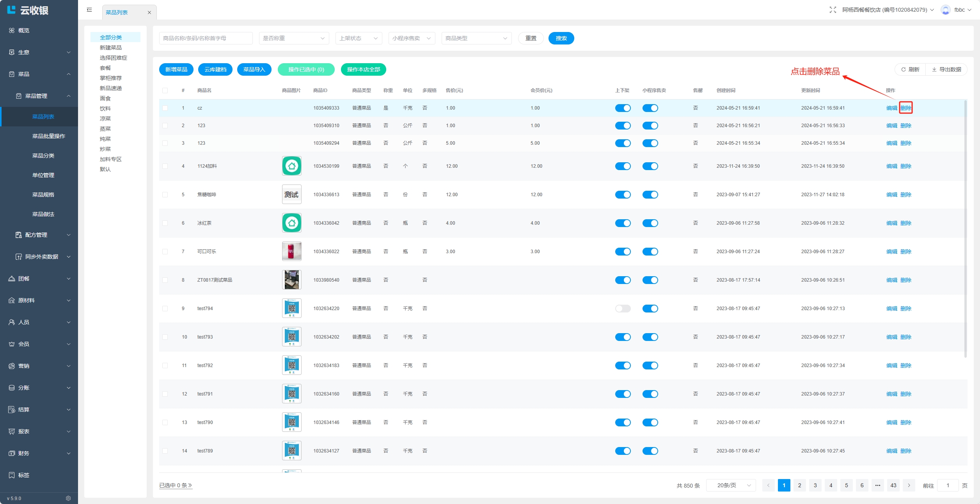Click the blue 新增菜品 button
This screenshot has width=980, height=504.
(x=176, y=69)
